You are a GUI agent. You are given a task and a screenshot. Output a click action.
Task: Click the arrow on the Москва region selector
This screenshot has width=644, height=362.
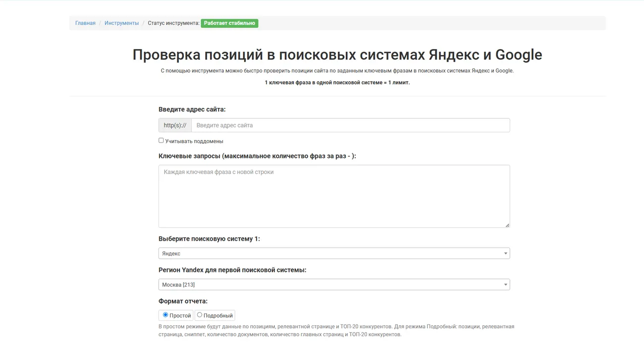(x=505, y=285)
